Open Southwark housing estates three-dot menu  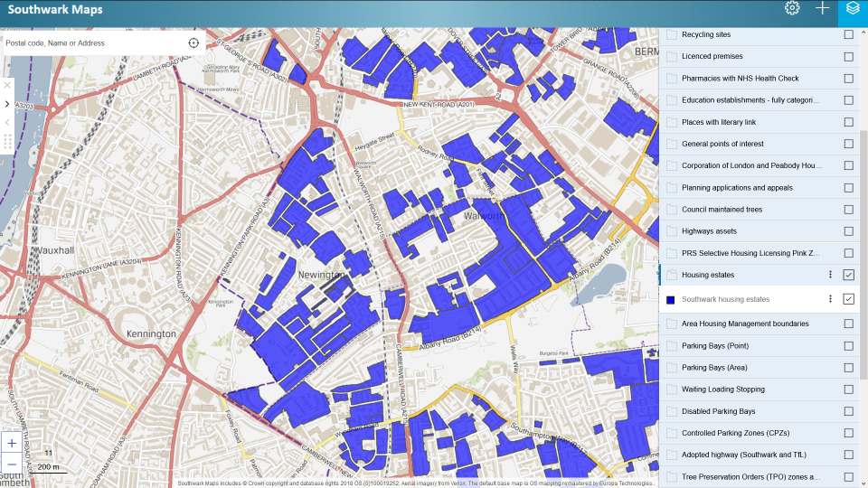click(830, 299)
